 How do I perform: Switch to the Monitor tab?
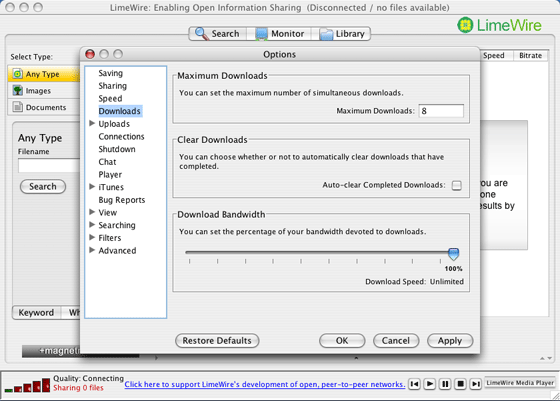280,34
